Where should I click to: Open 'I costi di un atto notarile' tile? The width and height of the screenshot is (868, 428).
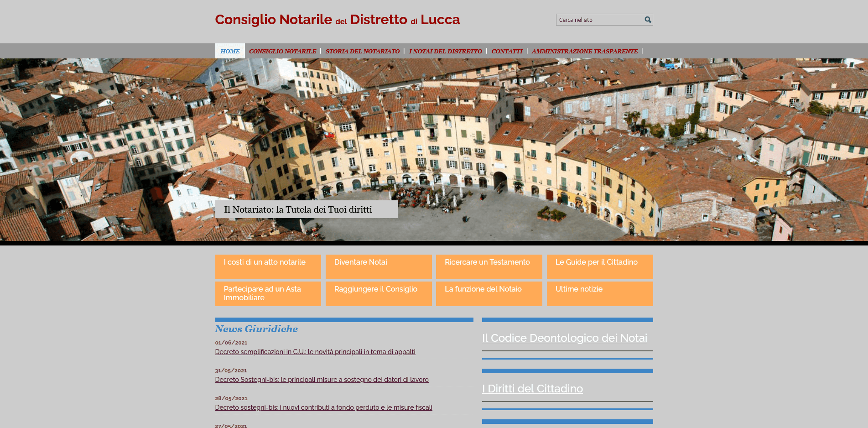pyautogui.click(x=268, y=266)
